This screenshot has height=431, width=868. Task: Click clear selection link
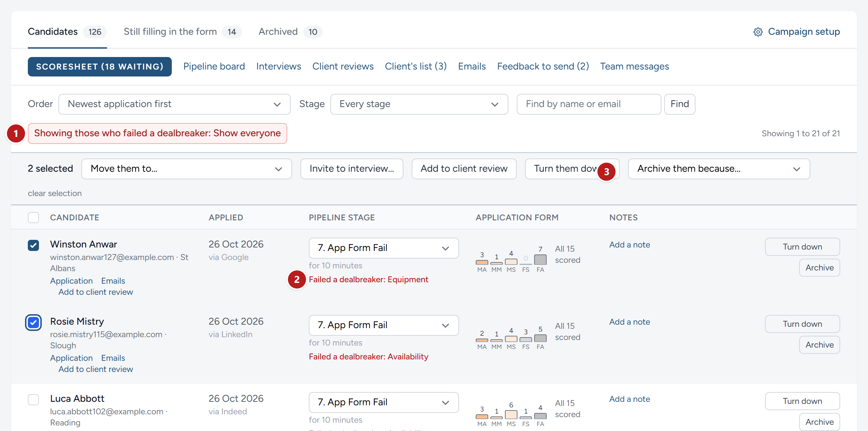click(x=55, y=193)
